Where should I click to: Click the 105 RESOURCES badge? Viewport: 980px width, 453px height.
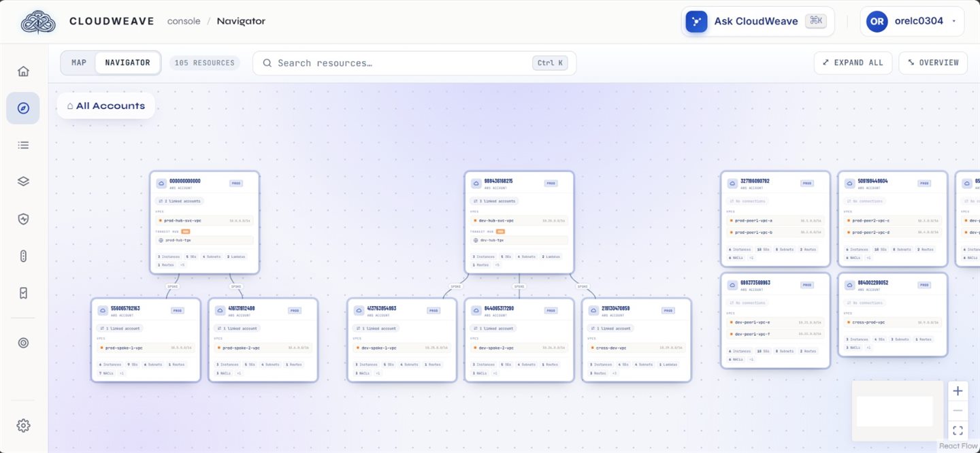[x=205, y=63]
